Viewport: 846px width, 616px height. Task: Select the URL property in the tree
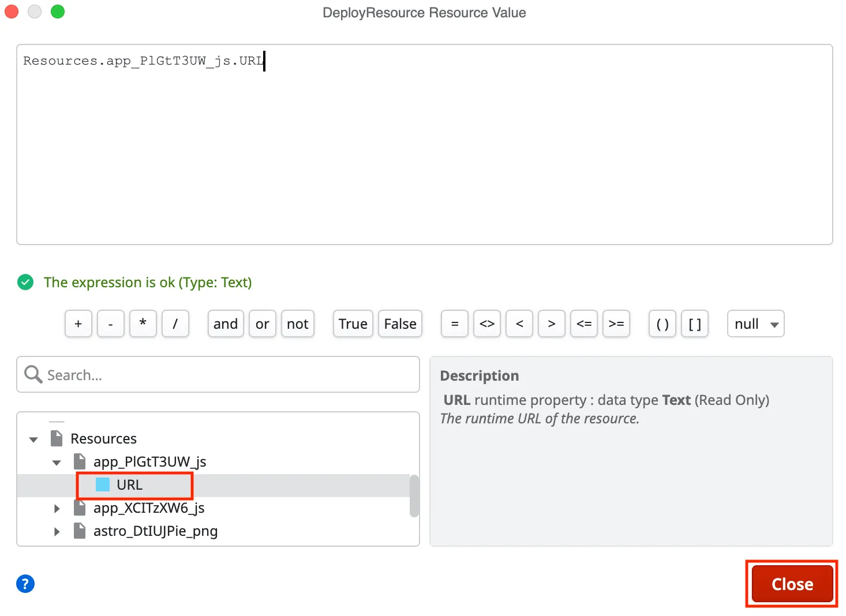click(x=128, y=484)
